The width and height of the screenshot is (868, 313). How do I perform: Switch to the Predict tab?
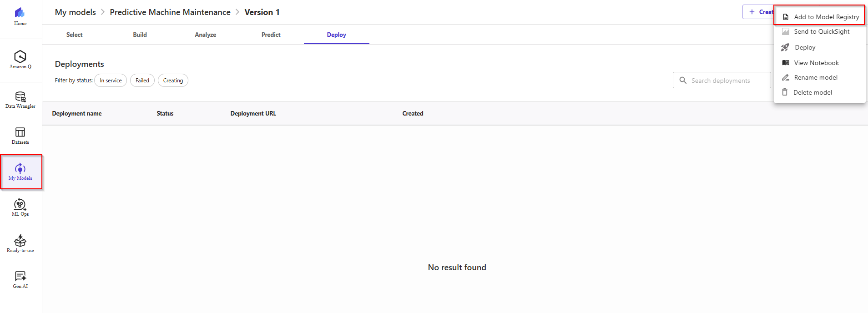point(271,35)
